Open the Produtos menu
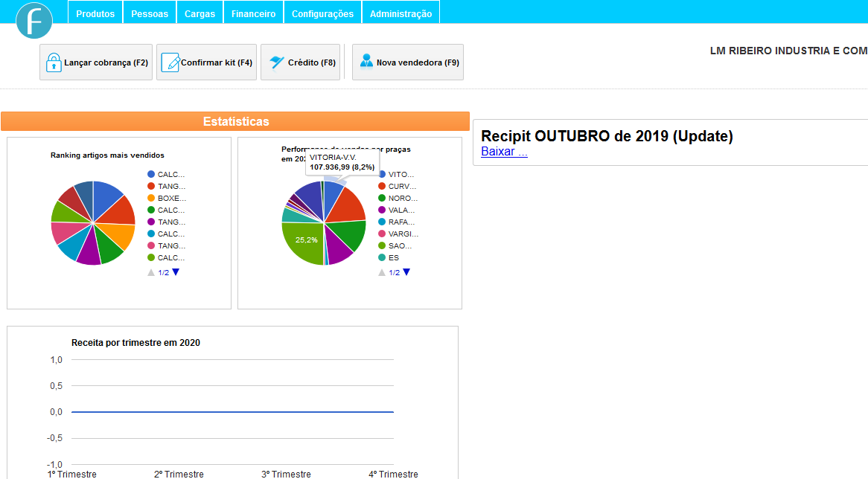 tap(95, 12)
